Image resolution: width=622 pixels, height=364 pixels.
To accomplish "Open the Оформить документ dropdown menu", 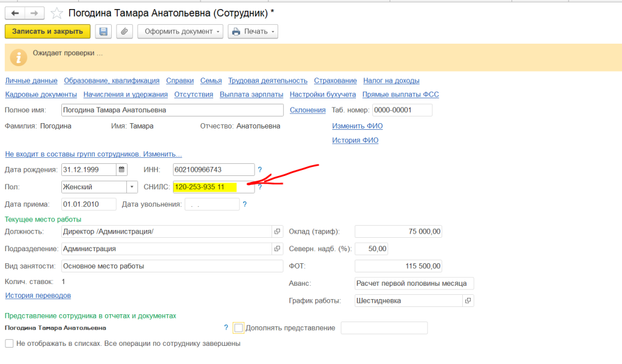I will pyautogui.click(x=180, y=32).
